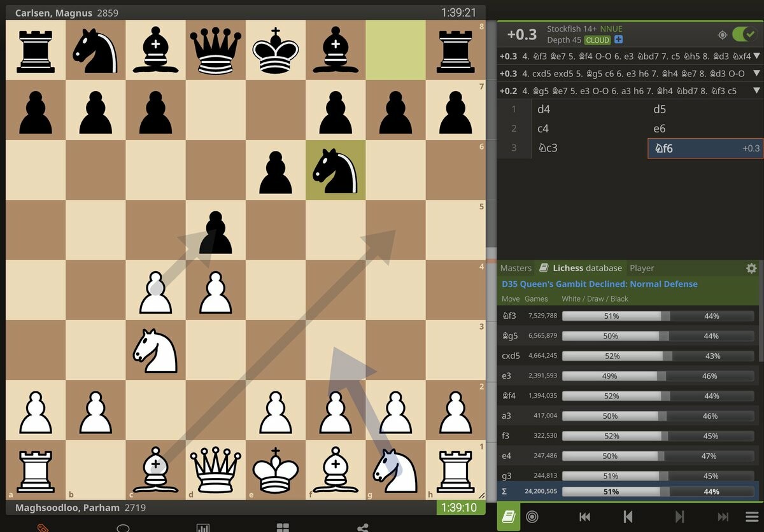The height and width of the screenshot is (532, 764).
Task: Add another engine line with the plus icon
Action: tap(617, 40)
